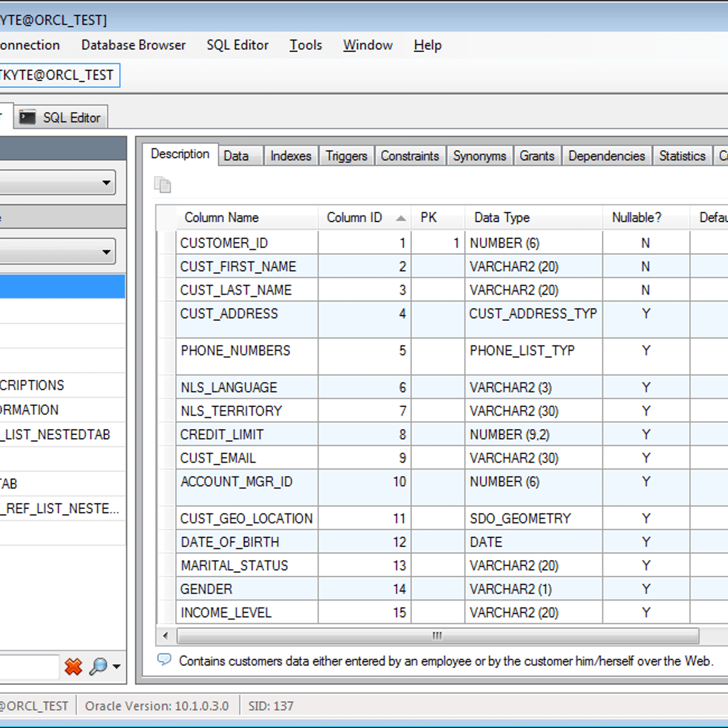Open the Database Browser menu

click(x=133, y=45)
